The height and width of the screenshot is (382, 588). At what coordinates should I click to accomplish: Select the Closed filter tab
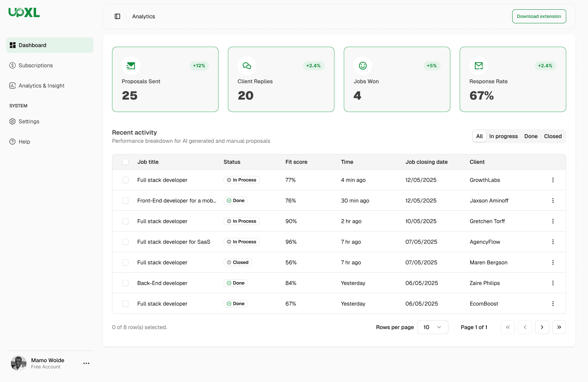tap(553, 136)
